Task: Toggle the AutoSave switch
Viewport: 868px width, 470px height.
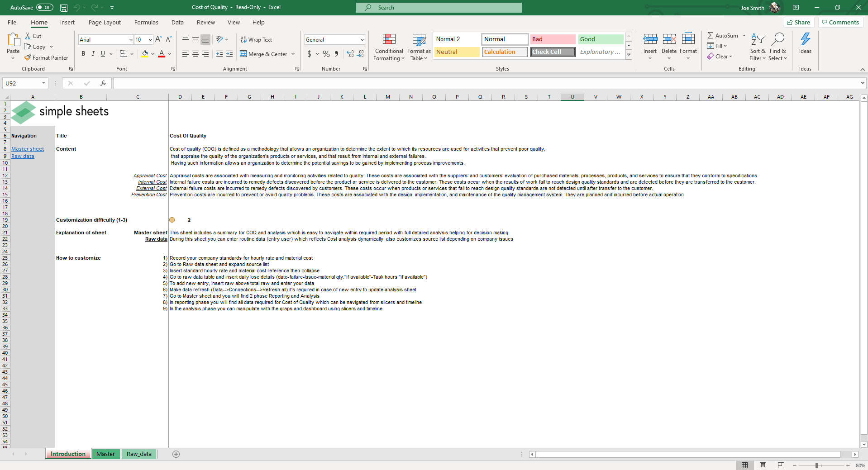Action: click(45, 8)
